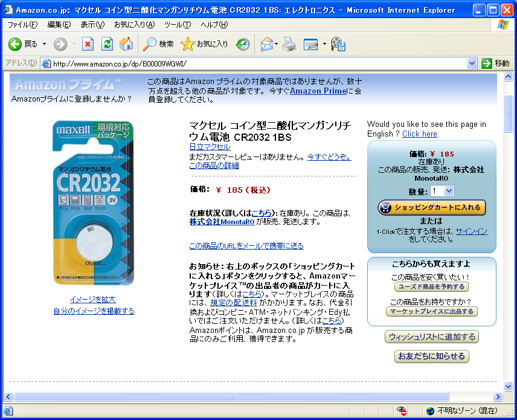The image size is (517, 420).
Task: Click the vertical scrollbar down arrow
Action: pos(508,386)
